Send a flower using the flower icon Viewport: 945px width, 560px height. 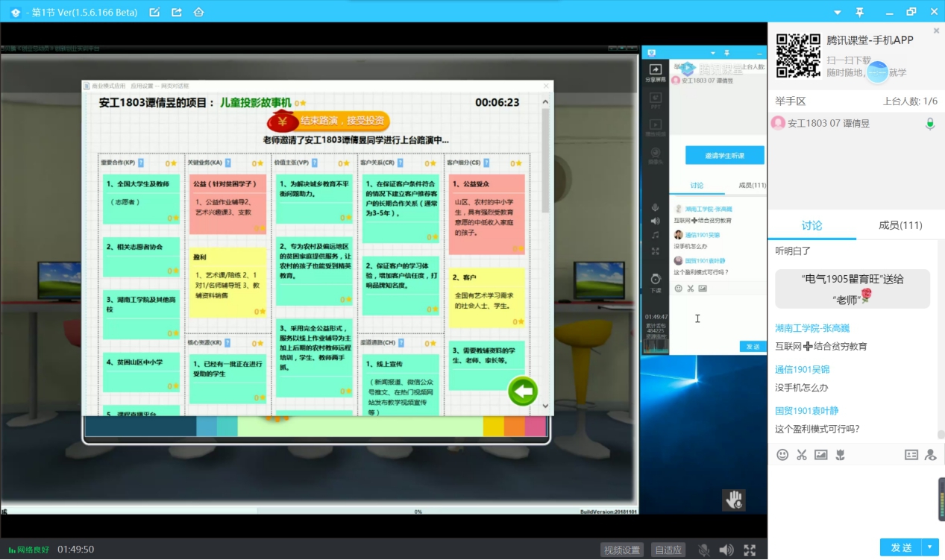840,454
